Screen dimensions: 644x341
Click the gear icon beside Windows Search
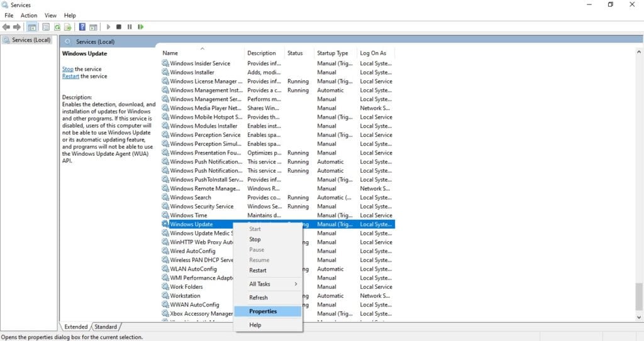click(x=165, y=197)
